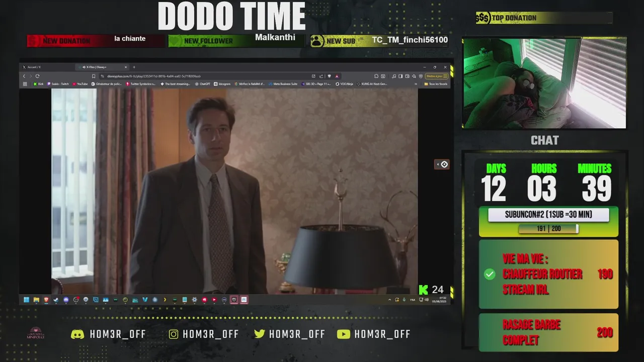Open a new browser tab with plus
This screenshot has height=362, width=644.
click(x=134, y=67)
